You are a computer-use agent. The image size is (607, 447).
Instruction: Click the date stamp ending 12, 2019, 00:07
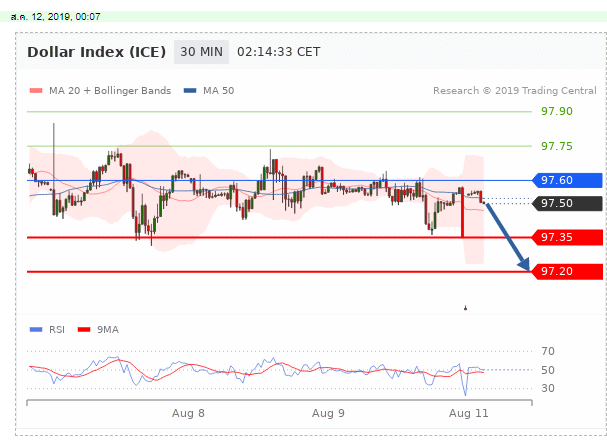(55, 17)
